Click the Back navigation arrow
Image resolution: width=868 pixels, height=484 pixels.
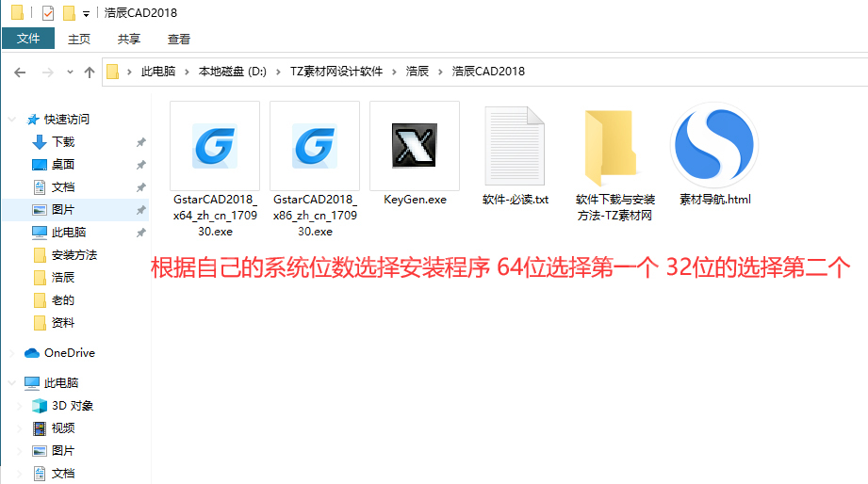click(20, 72)
